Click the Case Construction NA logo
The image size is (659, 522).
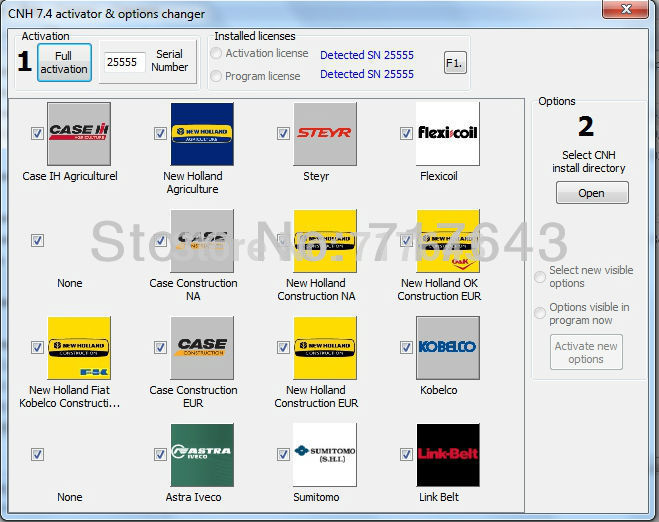202,241
